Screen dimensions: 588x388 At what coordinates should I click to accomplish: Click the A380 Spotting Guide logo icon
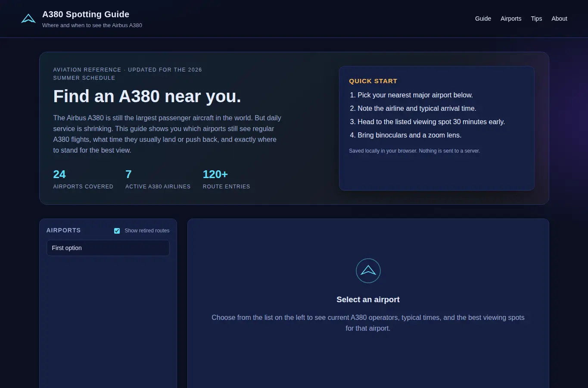[28, 19]
